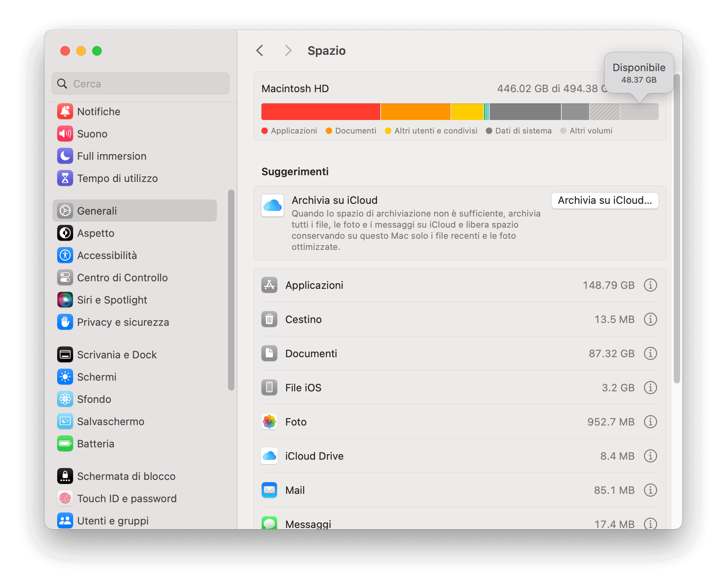Viewport: 727px width, 588px height.
Task: Open the Suono speaker icon
Action: [x=65, y=134]
